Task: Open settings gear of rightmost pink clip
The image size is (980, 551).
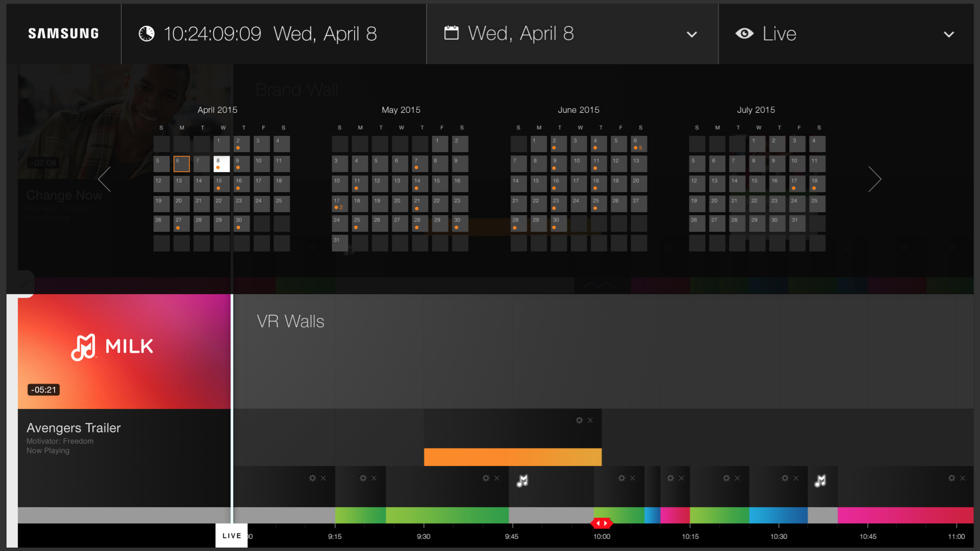Action: 951,478
